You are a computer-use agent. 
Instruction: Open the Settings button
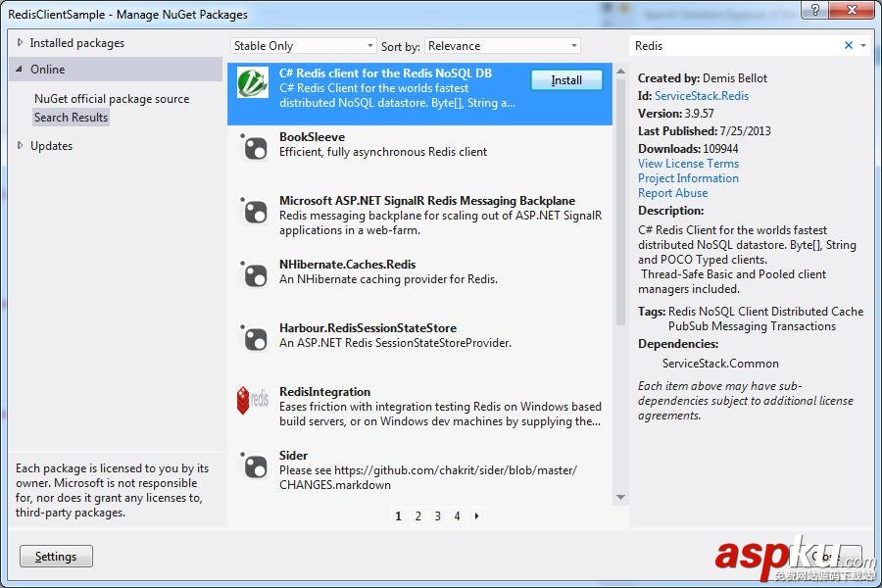56,557
